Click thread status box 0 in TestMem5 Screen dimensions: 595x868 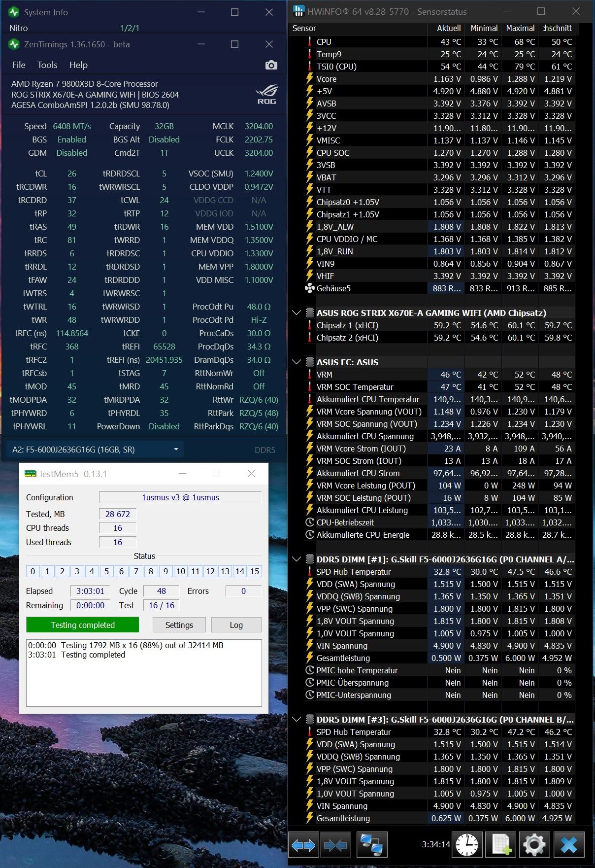click(x=33, y=571)
